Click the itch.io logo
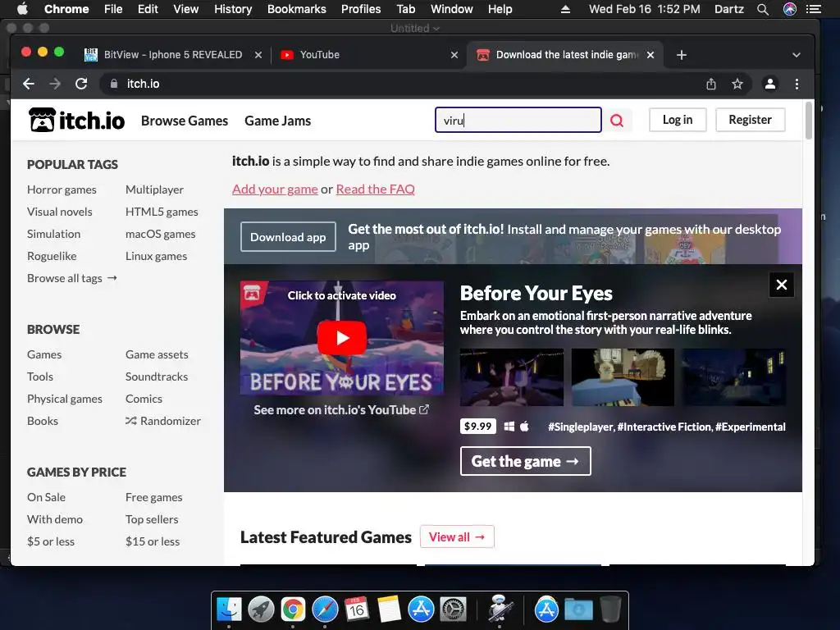 coord(76,121)
